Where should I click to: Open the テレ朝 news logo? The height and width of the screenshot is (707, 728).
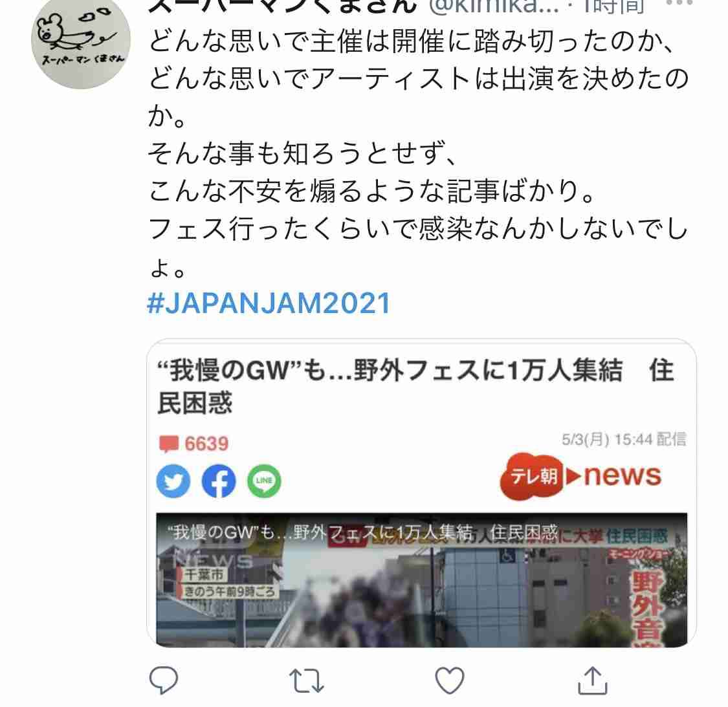pyautogui.click(x=581, y=476)
